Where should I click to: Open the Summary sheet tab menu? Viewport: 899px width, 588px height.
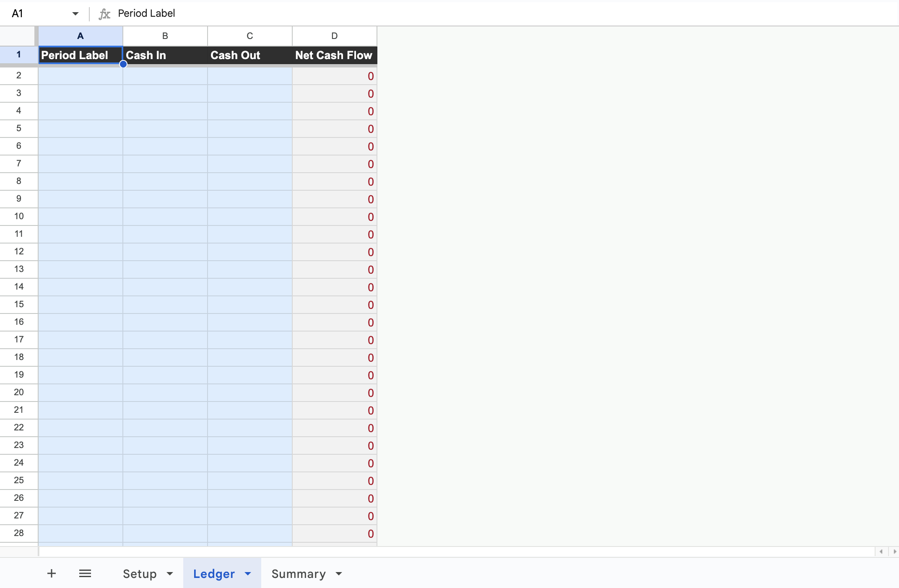point(338,574)
